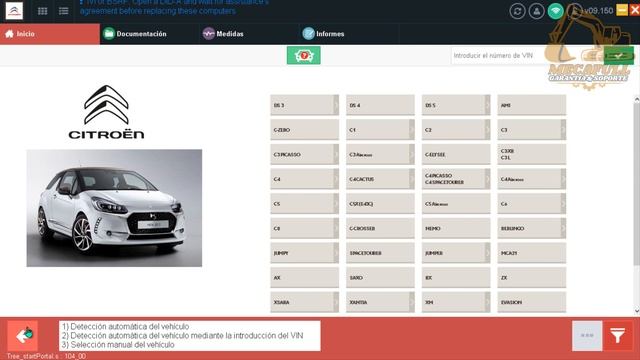The height and width of the screenshot is (360, 640).
Task: Expand the BERLINGO model chevron
Action: (563, 229)
